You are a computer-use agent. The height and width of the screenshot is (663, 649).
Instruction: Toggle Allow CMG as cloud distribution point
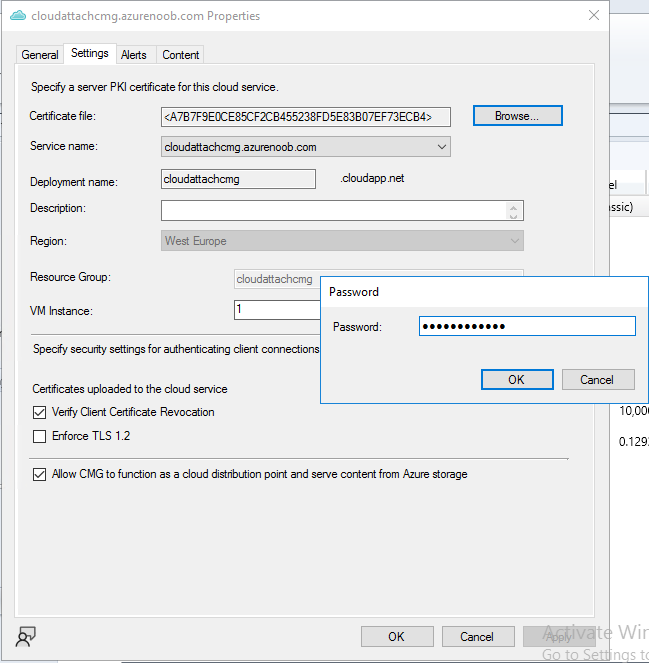(39, 474)
